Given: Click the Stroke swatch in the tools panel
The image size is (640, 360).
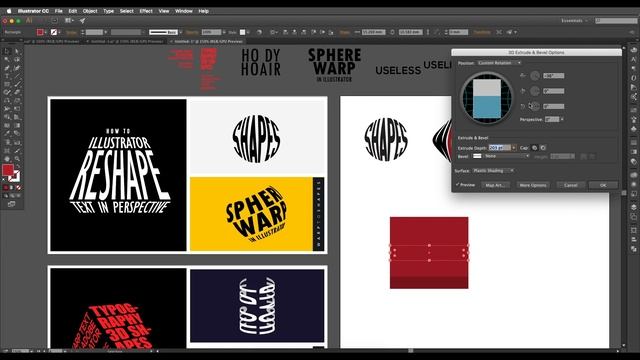Looking at the screenshot, I should 15,176.
